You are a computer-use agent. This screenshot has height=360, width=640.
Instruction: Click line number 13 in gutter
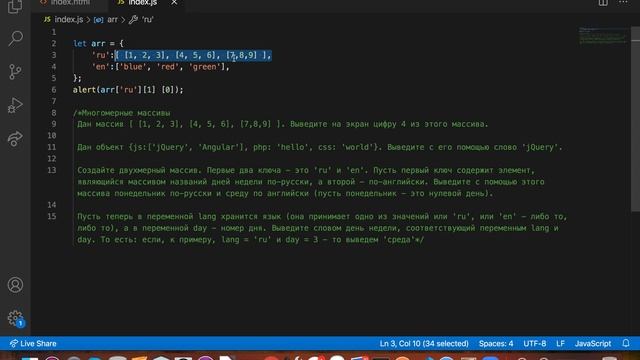(52, 170)
